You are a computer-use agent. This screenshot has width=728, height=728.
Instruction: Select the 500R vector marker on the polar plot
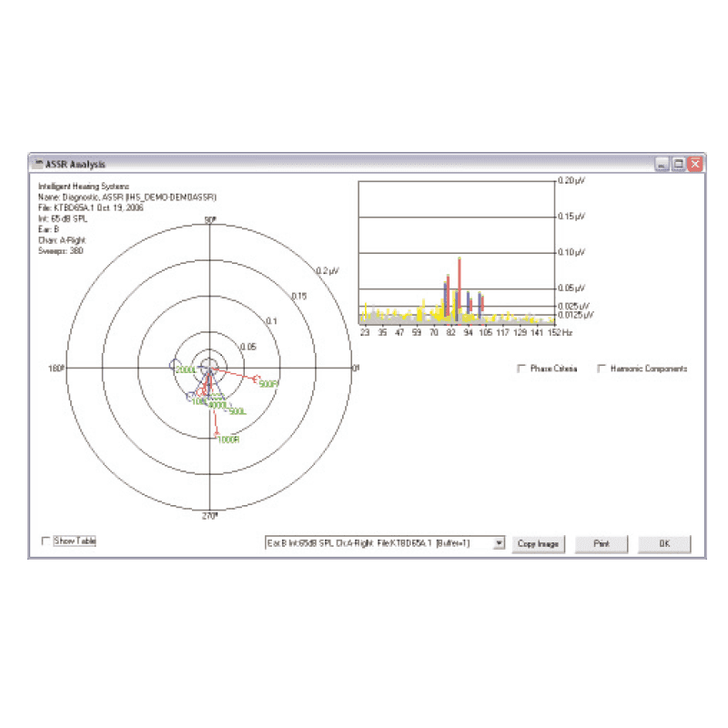click(x=256, y=379)
